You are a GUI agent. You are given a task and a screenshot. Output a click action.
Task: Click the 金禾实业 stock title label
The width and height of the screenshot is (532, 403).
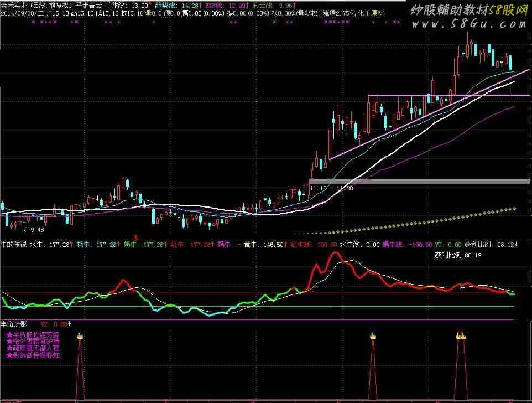click(x=12, y=4)
